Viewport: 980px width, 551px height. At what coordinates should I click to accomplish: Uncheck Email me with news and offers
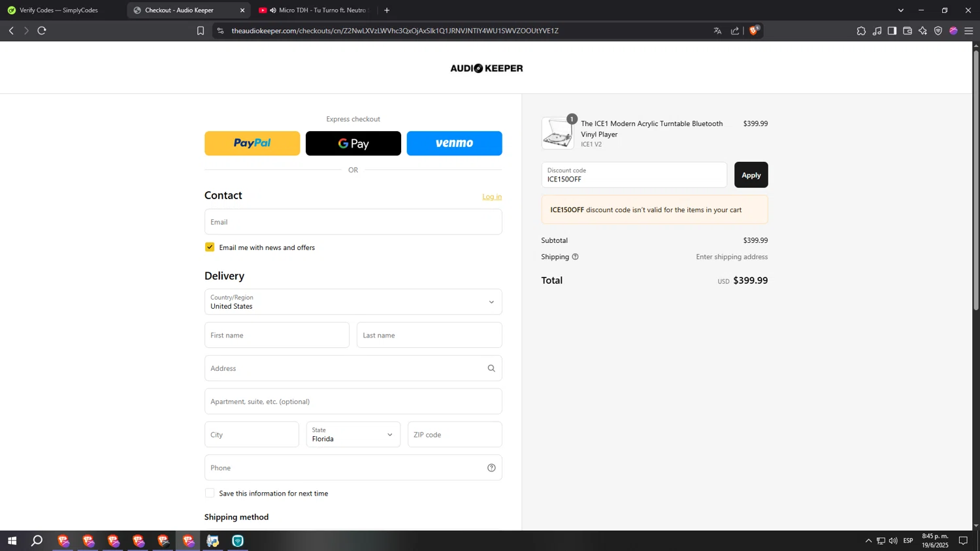(210, 247)
